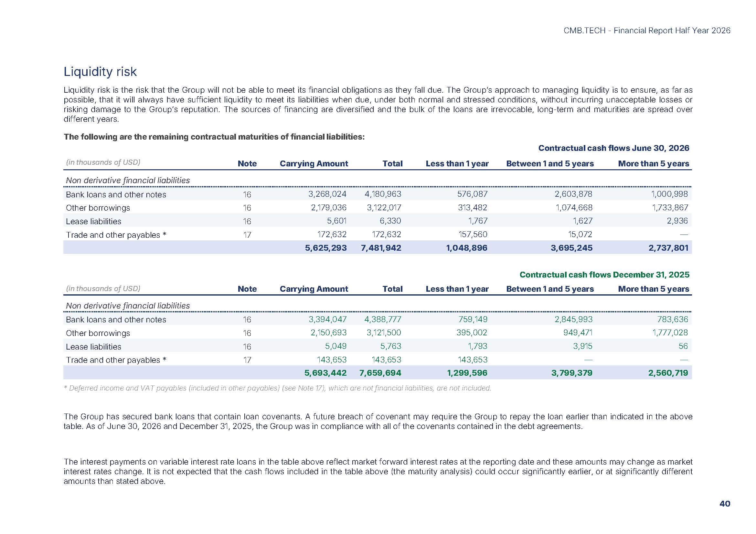Click December carrying amount total 5,693,442
756x534 pixels.
[325, 373]
